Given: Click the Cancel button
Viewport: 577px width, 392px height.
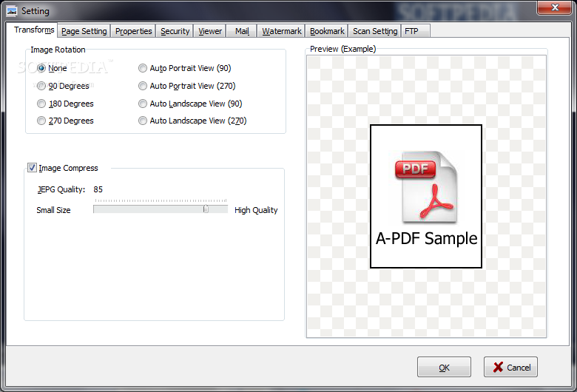Looking at the screenshot, I should [x=510, y=367].
